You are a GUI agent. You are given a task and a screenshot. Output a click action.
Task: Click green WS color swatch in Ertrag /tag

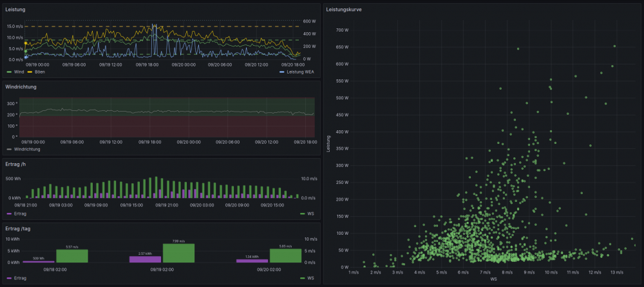[x=303, y=278]
